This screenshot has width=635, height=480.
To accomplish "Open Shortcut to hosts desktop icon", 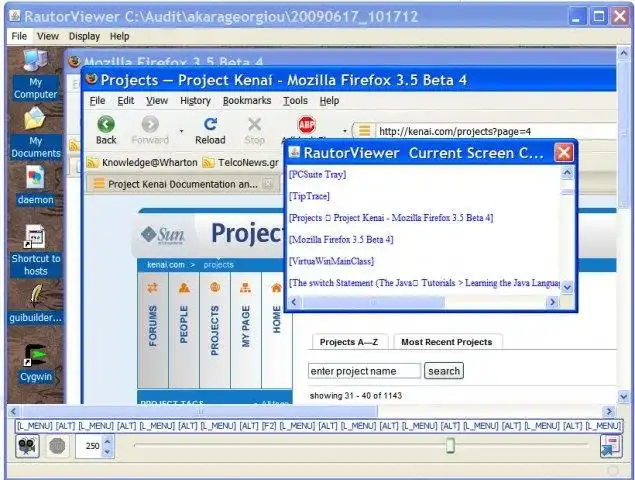I will pos(36,250).
